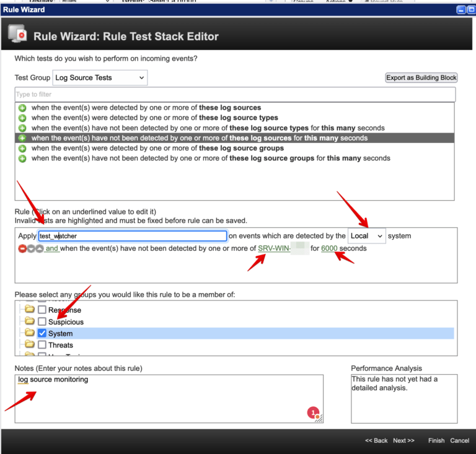The image size is (476, 454).
Task: Click the minimize button of Rule Wizard window
Action: (x=461, y=10)
